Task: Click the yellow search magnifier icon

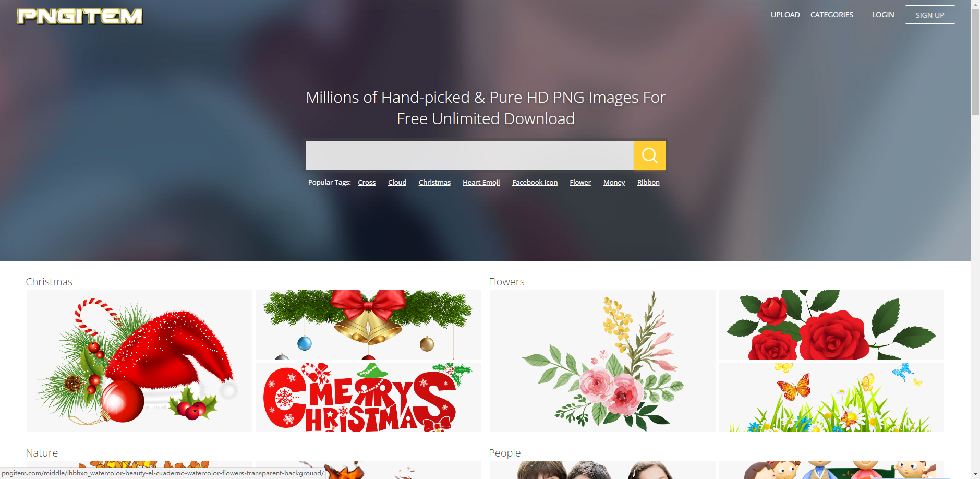Action: [649, 155]
